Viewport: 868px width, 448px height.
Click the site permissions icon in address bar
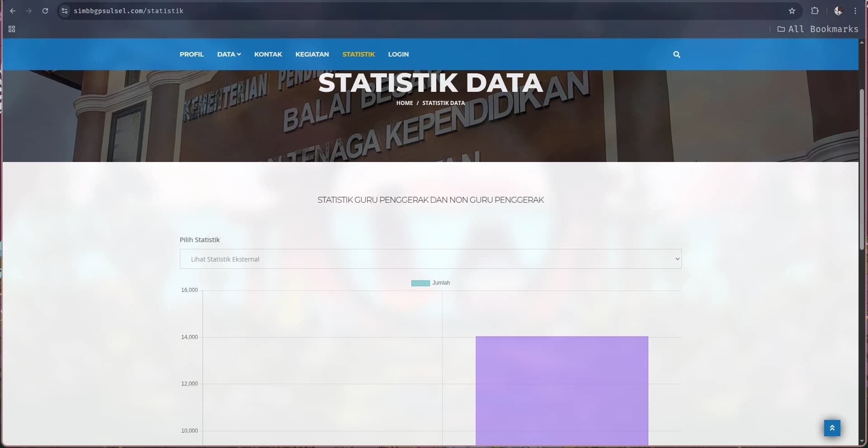coord(64,10)
